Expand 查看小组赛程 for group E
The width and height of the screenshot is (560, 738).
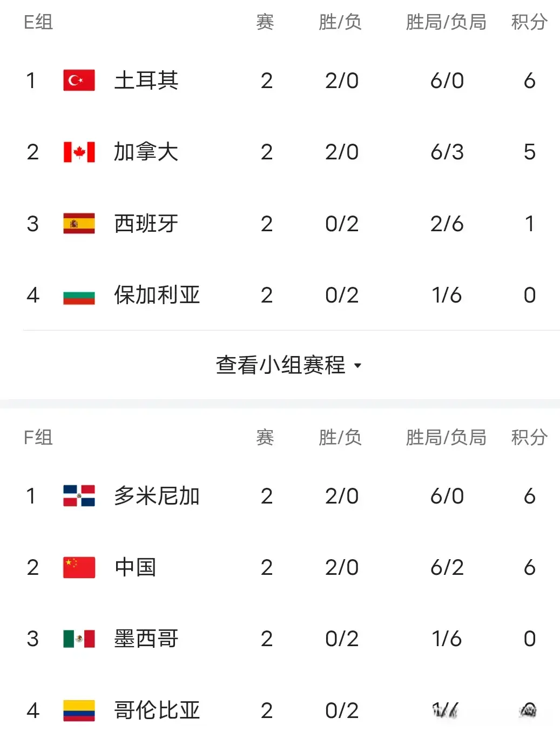(281, 365)
